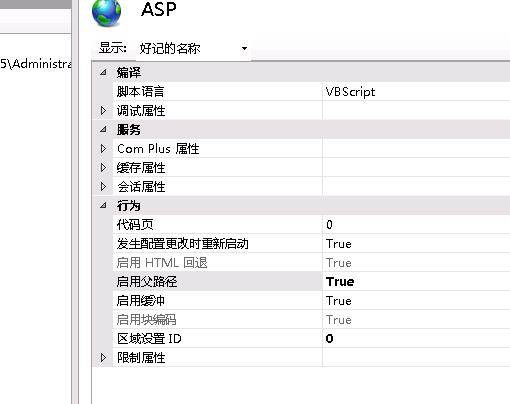Expand the 限制属性 group

pos(103,357)
